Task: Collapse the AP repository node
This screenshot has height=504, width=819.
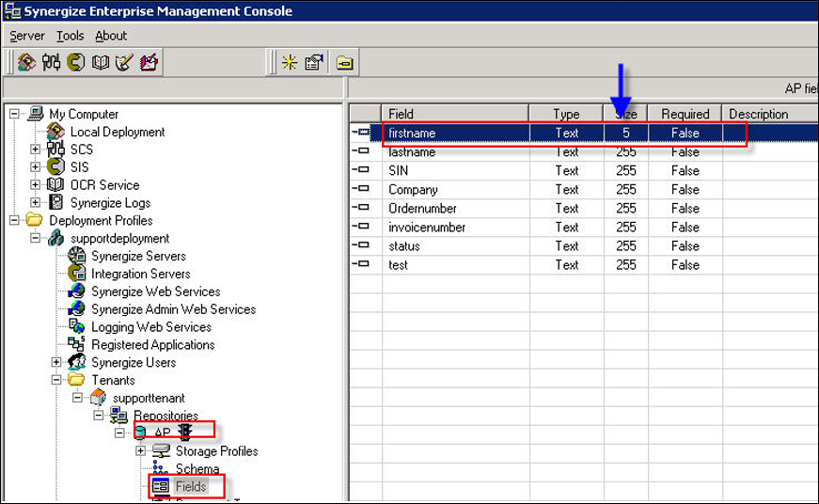Action: [x=119, y=433]
